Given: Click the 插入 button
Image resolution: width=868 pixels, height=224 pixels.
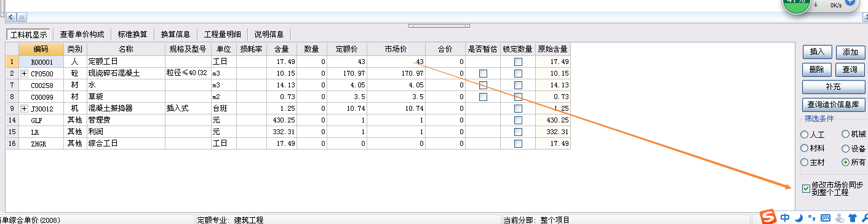Looking at the screenshot, I should tap(818, 52).
